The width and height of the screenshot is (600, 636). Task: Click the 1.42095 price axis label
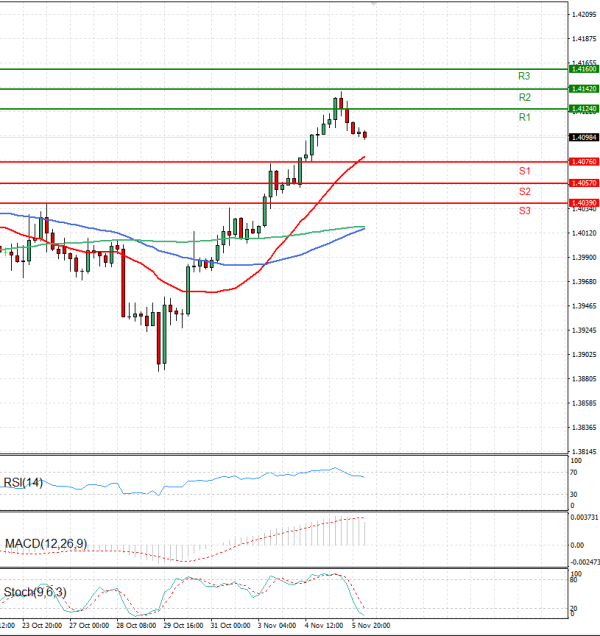click(583, 15)
